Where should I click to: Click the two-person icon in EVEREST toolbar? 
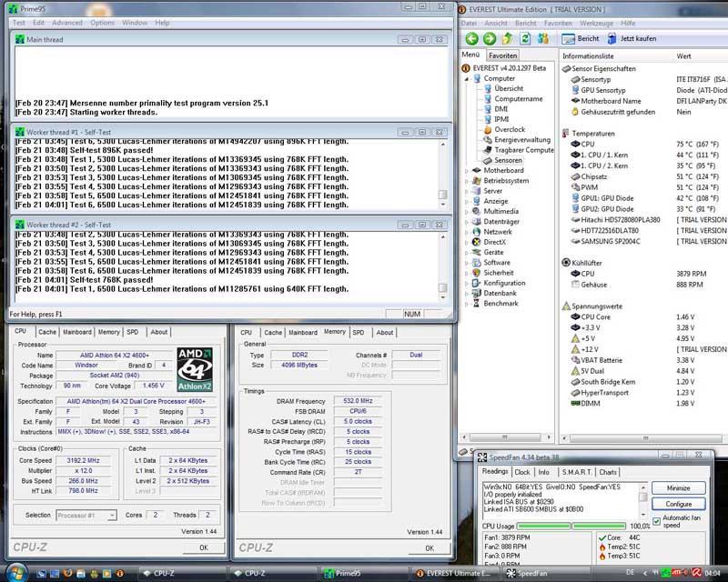(x=542, y=38)
